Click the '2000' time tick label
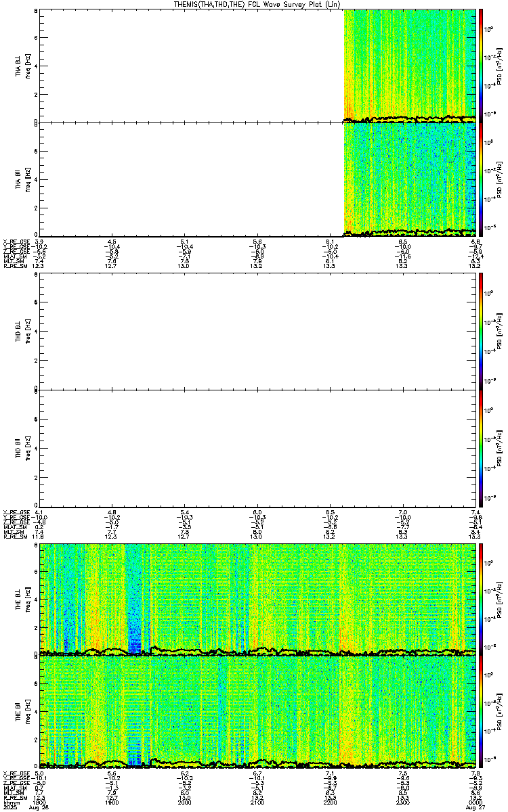This screenshot has height=812, width=508. coord(185,803)
